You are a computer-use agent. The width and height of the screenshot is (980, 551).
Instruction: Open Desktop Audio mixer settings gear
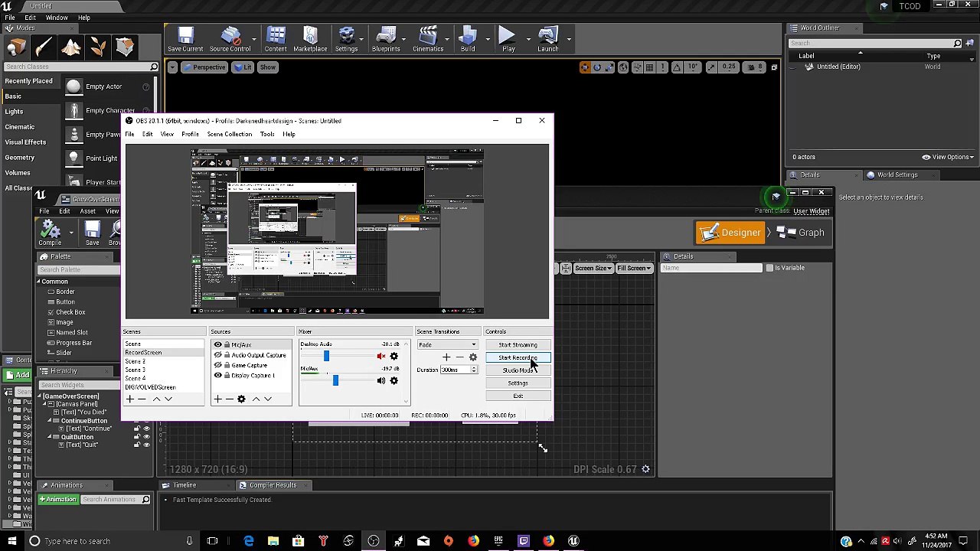pyautogui.click(x=394, y=357)
